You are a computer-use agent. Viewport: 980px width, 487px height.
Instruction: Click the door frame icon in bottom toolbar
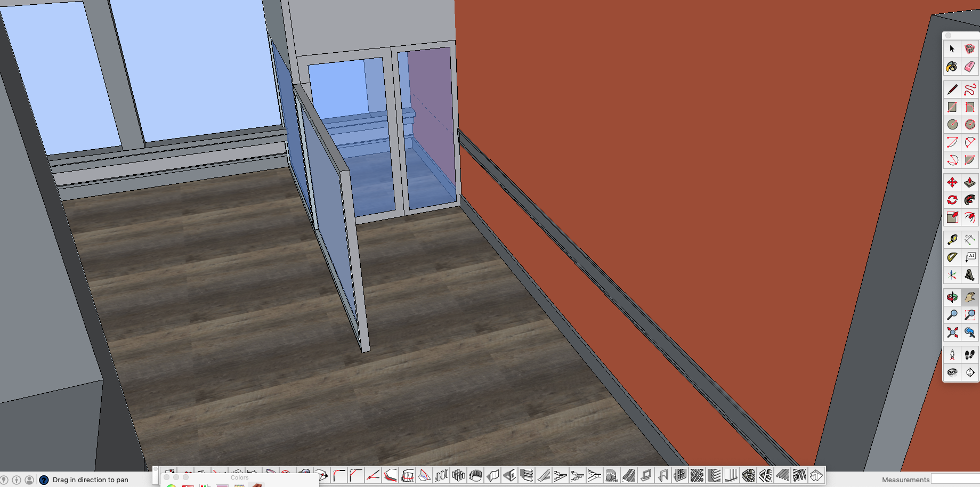point(663,475)
